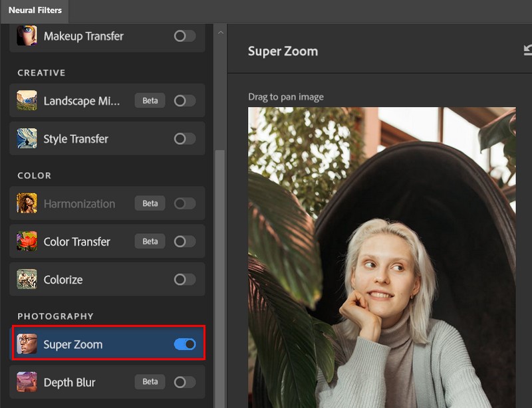This screenshot has width=532, height=408.
Task: Select the Colorize filter label
Action: (x=63, y=280)
